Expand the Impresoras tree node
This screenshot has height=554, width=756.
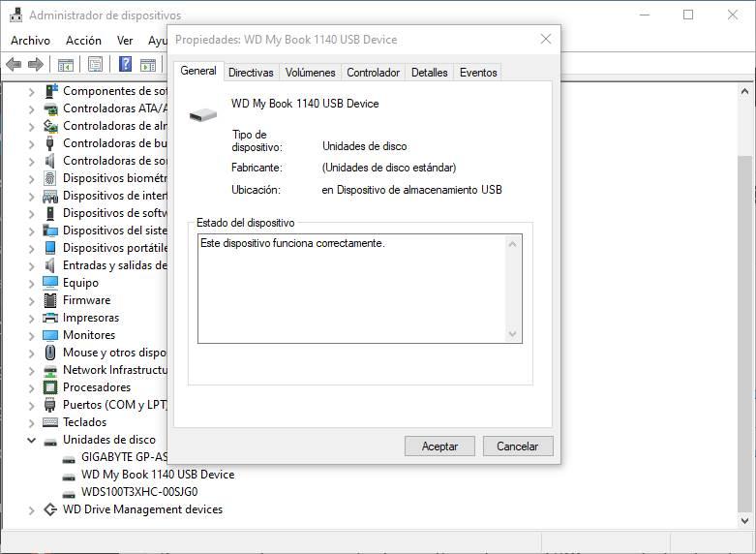tap(31, 318)
